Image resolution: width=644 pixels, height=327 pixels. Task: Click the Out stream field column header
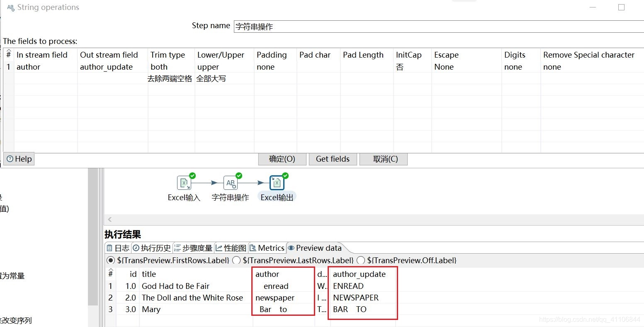pos(112,55)
